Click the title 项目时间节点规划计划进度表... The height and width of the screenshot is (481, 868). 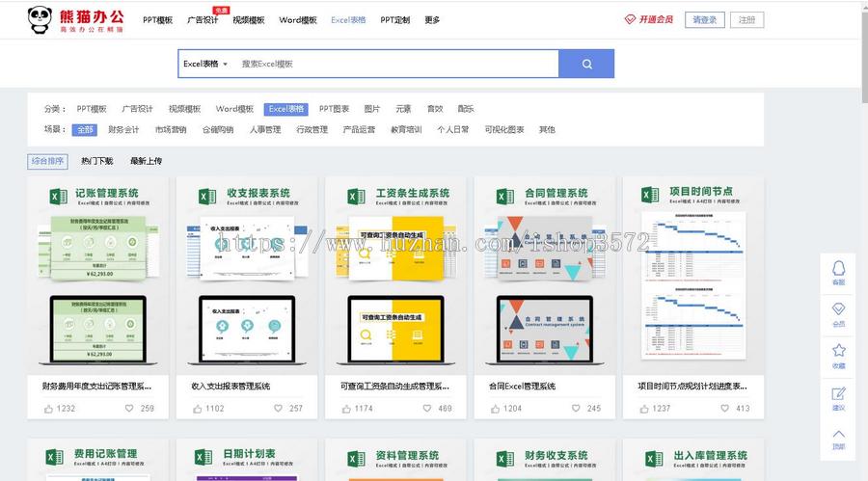point(692,387)
